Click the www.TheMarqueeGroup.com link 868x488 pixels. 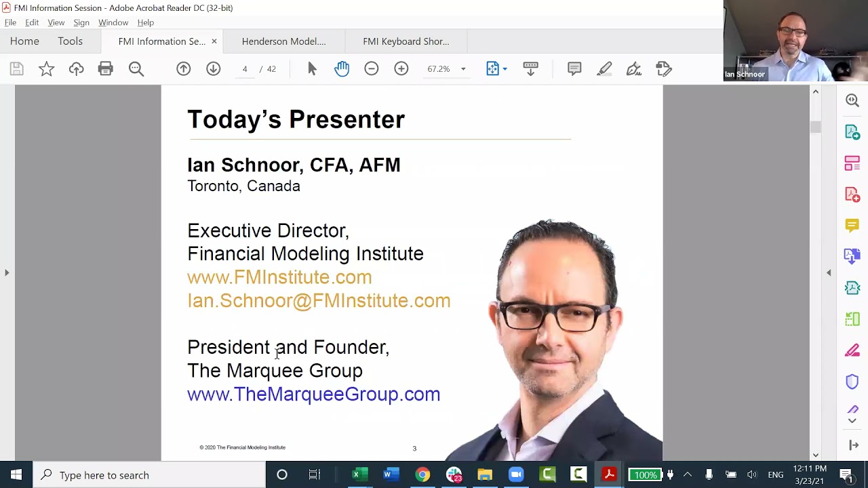(313, 394)
